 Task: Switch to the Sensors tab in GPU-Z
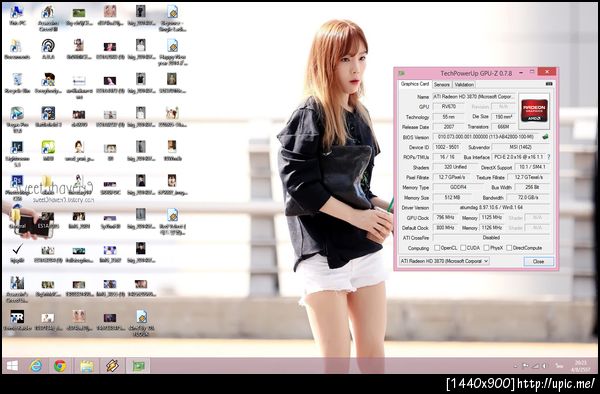tap(442, 85)
